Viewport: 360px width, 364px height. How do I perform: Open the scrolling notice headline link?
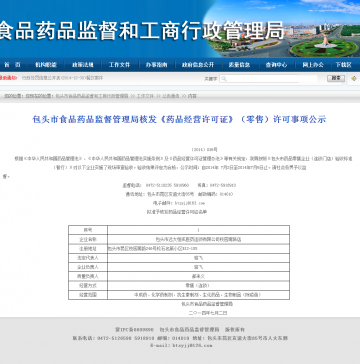pos(62,78)
